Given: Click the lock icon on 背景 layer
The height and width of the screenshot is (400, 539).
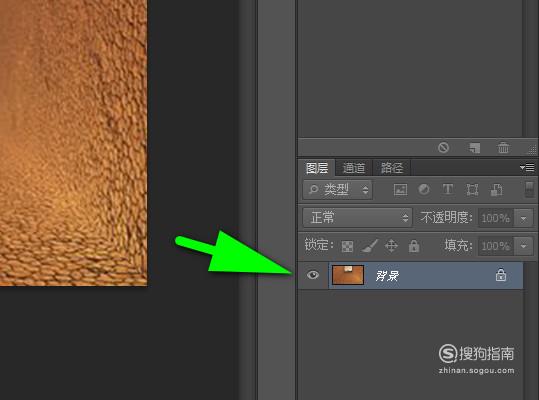Looking at the screenshot, I should pyautogui.click(x=501, y=275).
